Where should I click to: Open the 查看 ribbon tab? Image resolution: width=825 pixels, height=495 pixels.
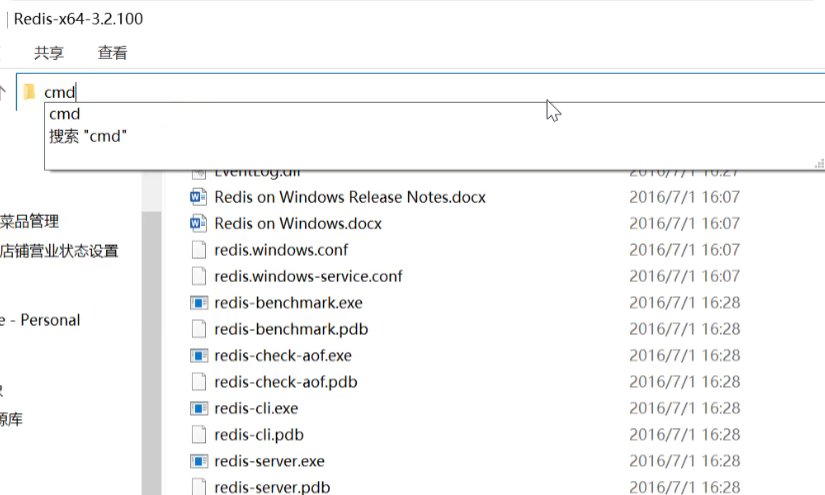click(x=112, y=53)
